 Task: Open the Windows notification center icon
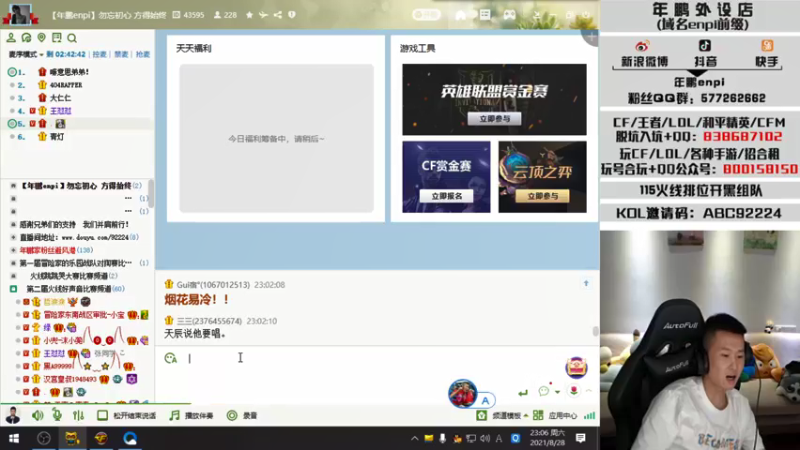[580, 438]
